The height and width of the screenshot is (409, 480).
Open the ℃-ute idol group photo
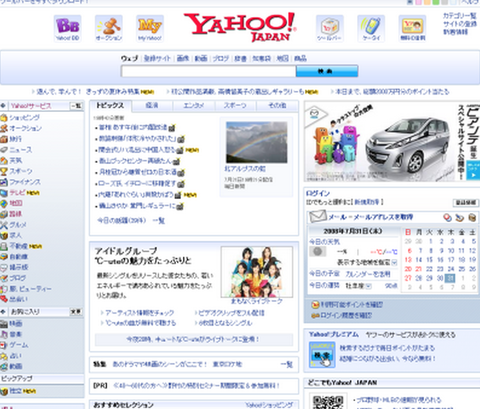[x=257, y=272]
